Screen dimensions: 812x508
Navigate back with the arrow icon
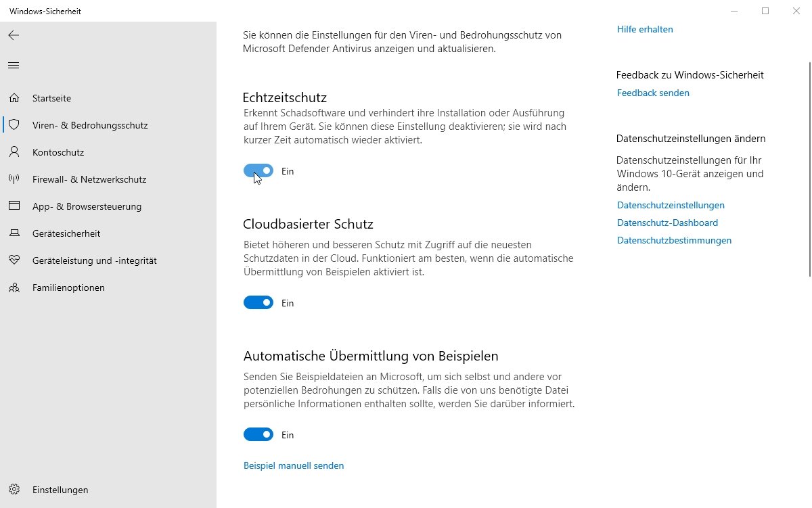tap(14, 35)
